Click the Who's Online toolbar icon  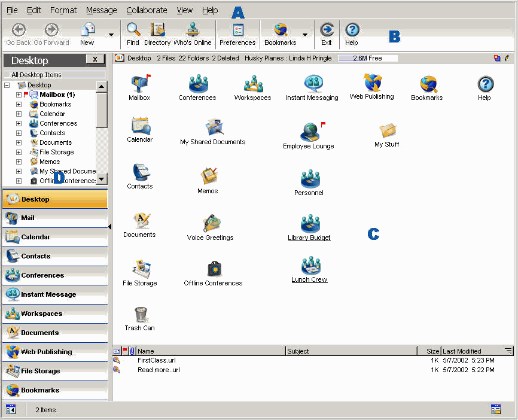(x=192, y=30)
